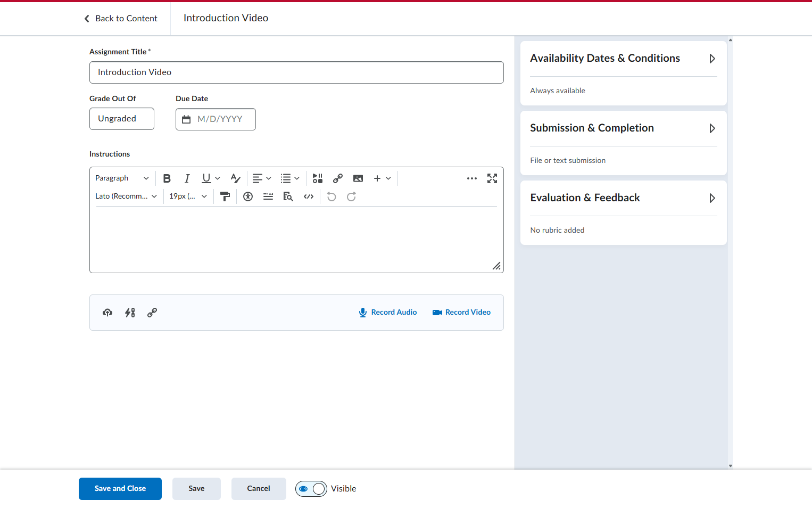Viewport: 812px width, 508px height.
Task: Open the text alignment dropdown
Action: 262,178
